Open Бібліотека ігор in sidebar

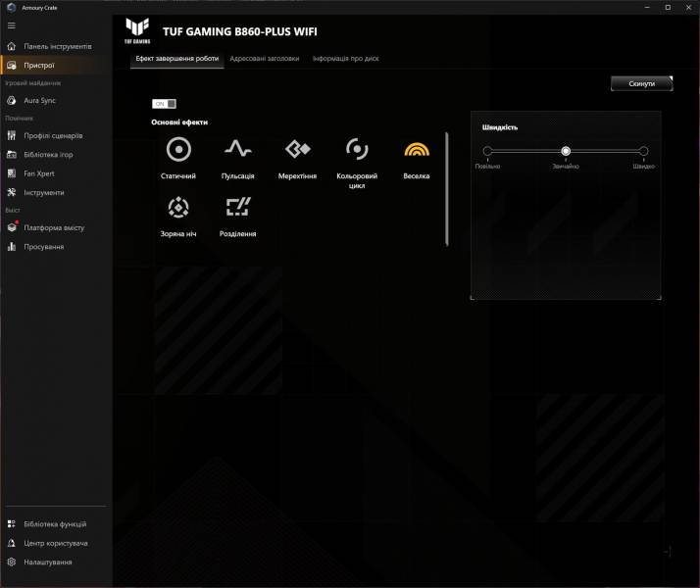point(54,155)
